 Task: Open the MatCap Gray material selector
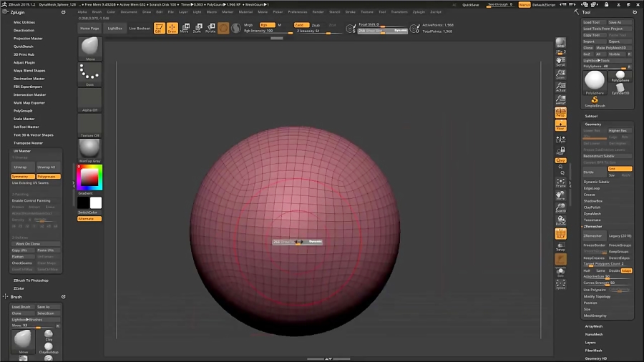coord(89,151)
